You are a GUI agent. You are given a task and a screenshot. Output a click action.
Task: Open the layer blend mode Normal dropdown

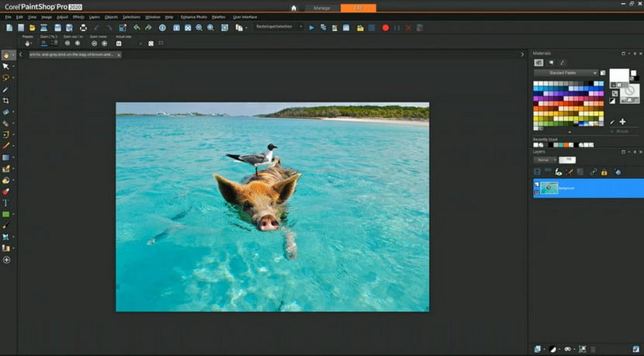[545, 160]
